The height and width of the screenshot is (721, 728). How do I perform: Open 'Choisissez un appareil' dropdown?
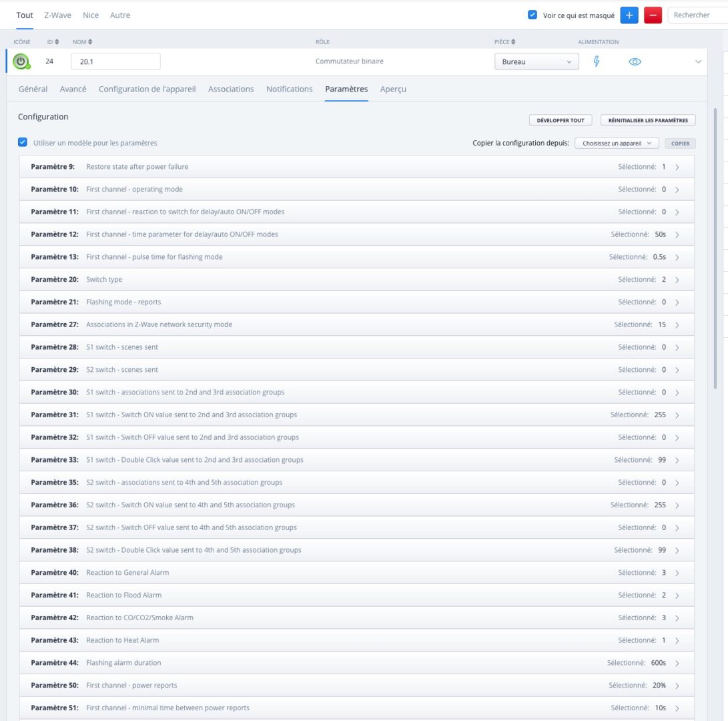pos(617,143)
